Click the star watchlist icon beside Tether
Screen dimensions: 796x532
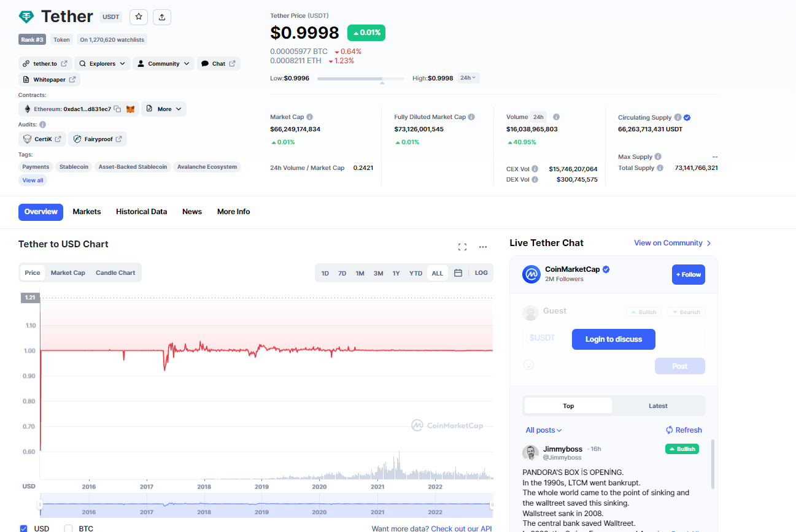139,17
